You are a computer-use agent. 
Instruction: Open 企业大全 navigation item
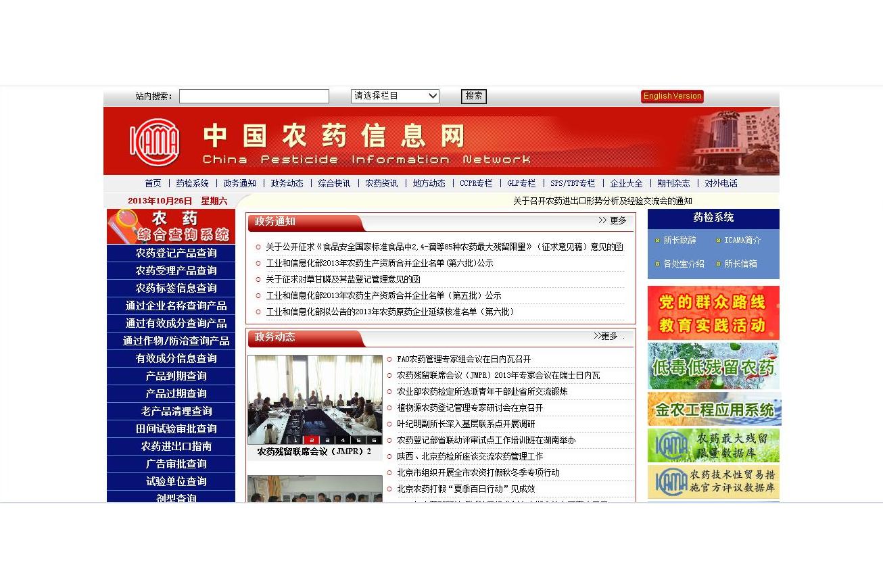coord(627,183)
